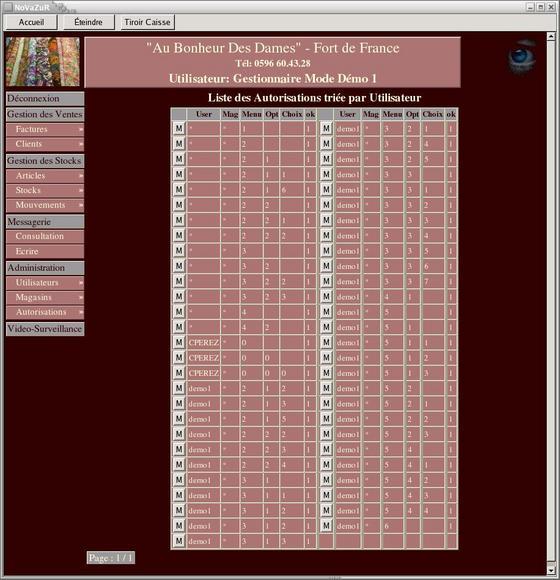Expand the Factures submenu arrow
Viewport: 560px width, 580px height.
(x=81, y=129)
